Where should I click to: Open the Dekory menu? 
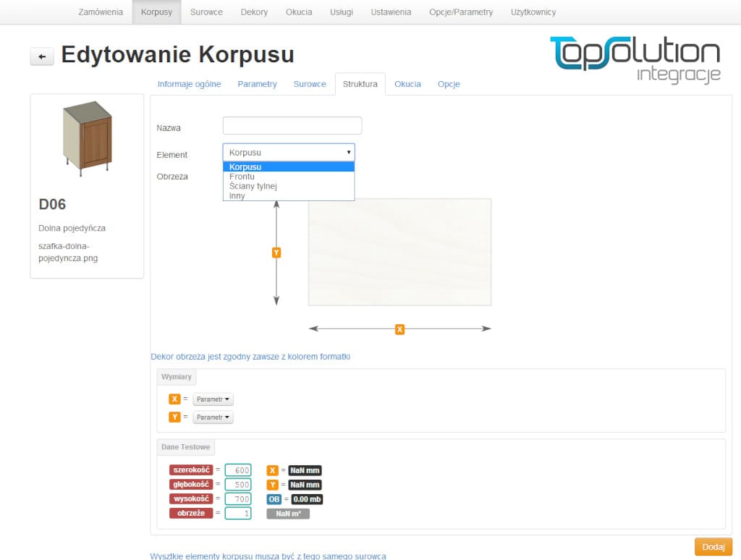254,12
